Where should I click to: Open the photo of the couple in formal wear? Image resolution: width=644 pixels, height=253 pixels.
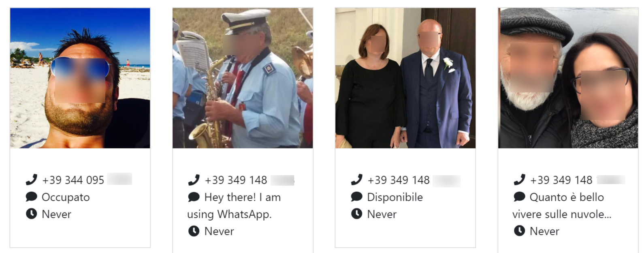pyautogui.click(x=405, y=78)
